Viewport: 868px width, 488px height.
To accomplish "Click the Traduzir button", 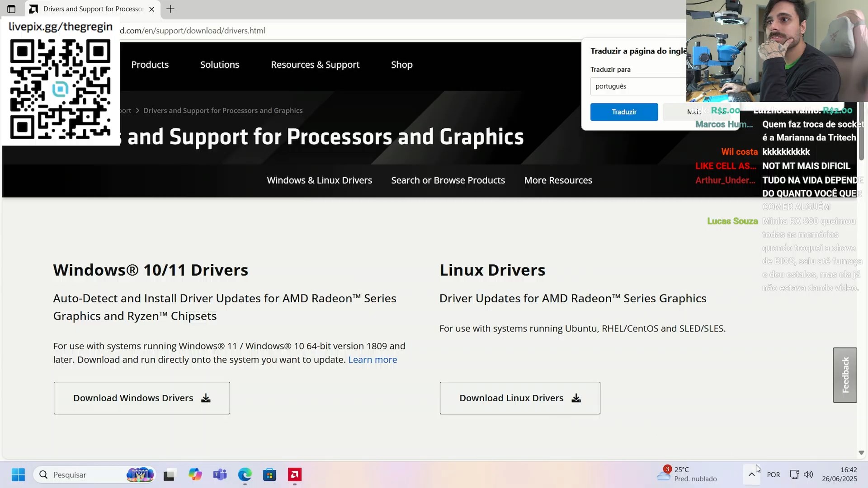I will [x=624, y=112].
